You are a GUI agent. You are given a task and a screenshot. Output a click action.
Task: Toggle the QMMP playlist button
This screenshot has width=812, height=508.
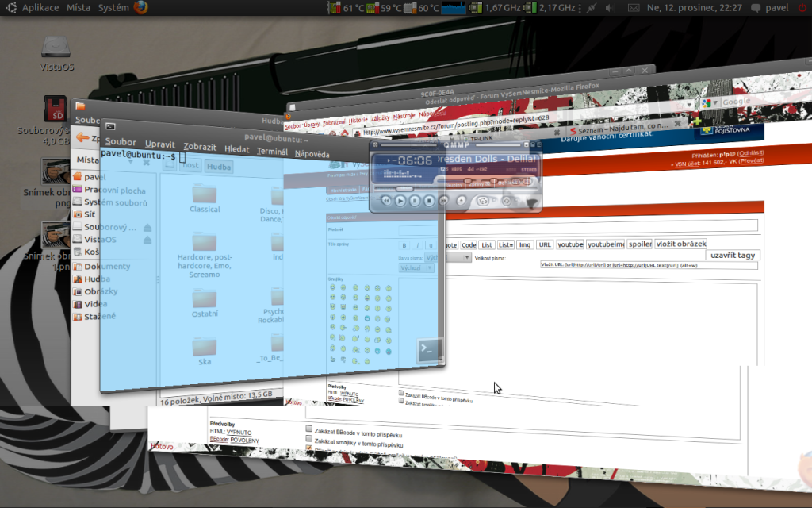click(x=527, y=182)
